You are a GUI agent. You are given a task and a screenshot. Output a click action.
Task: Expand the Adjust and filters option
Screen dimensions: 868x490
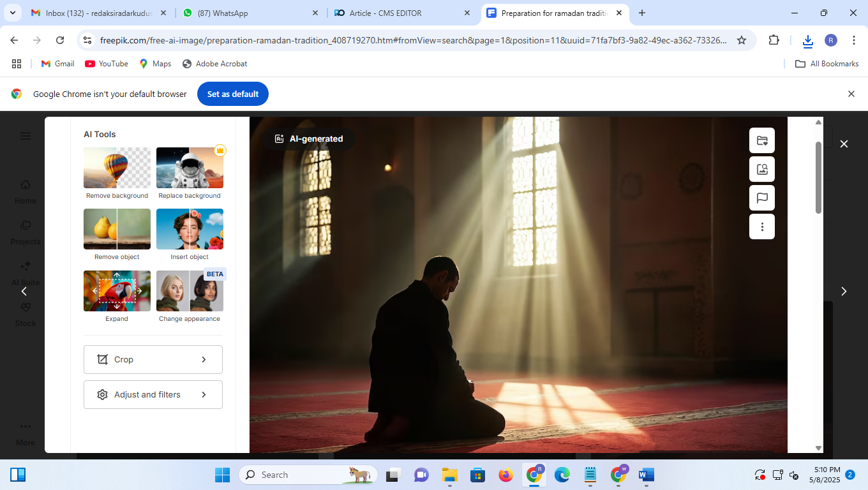tap(153, 394)
